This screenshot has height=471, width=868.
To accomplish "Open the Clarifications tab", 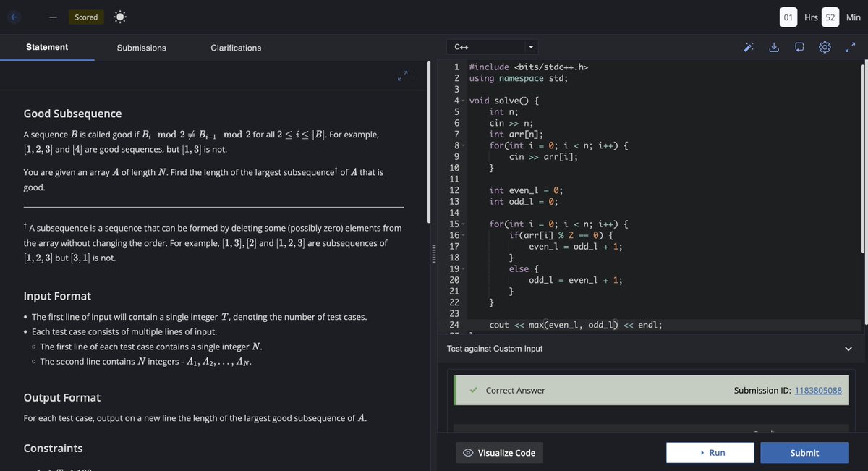I will 235,47.
